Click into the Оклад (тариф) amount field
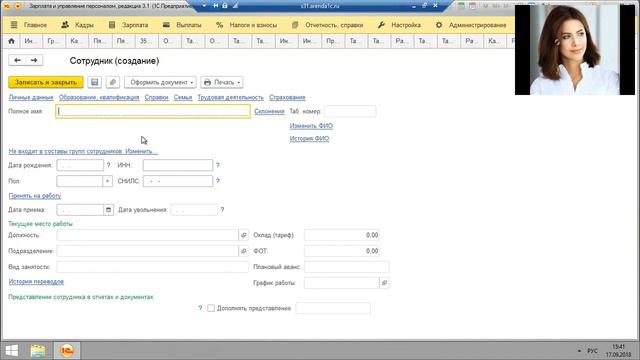The width and height of the screenshot is (640, 360). pos(342,235)
